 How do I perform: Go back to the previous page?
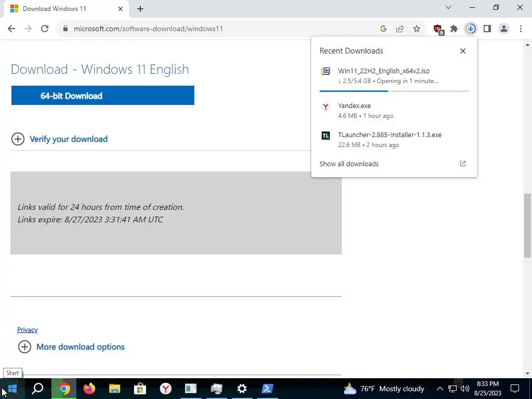pos(11,29)
